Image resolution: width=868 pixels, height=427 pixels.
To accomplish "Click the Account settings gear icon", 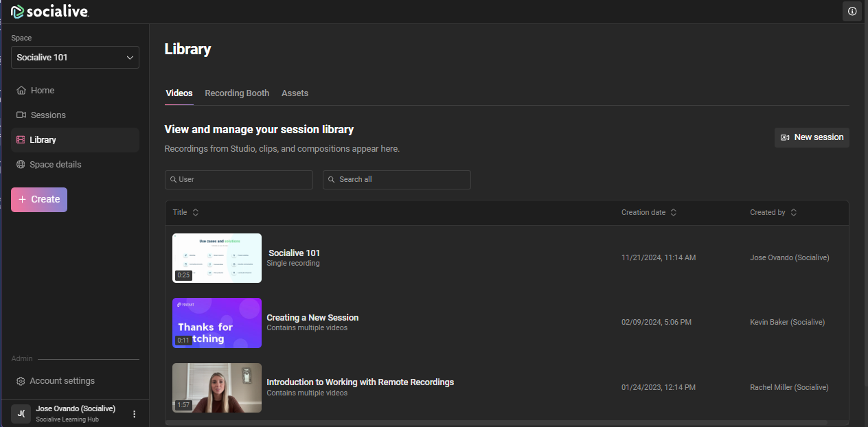I will 21,381.
